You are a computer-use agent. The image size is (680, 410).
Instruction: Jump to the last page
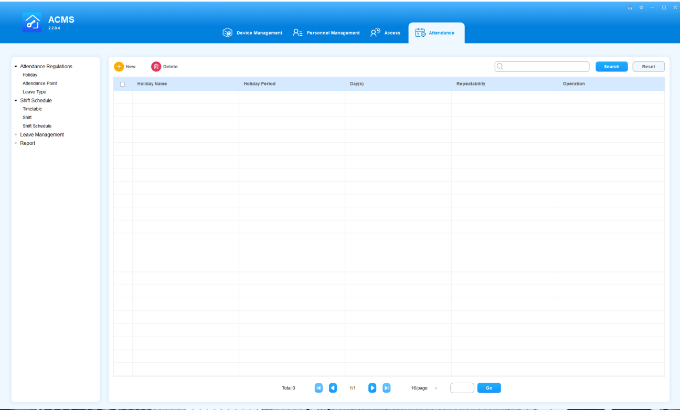(386, 387)
